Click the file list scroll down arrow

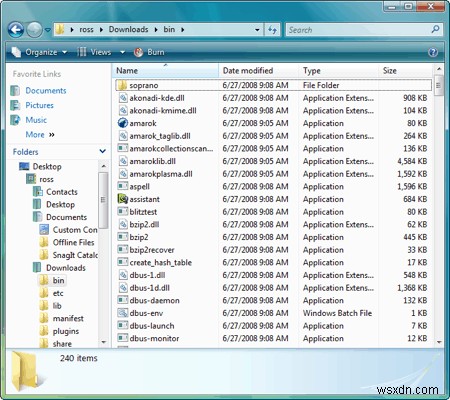click(439, 342)
